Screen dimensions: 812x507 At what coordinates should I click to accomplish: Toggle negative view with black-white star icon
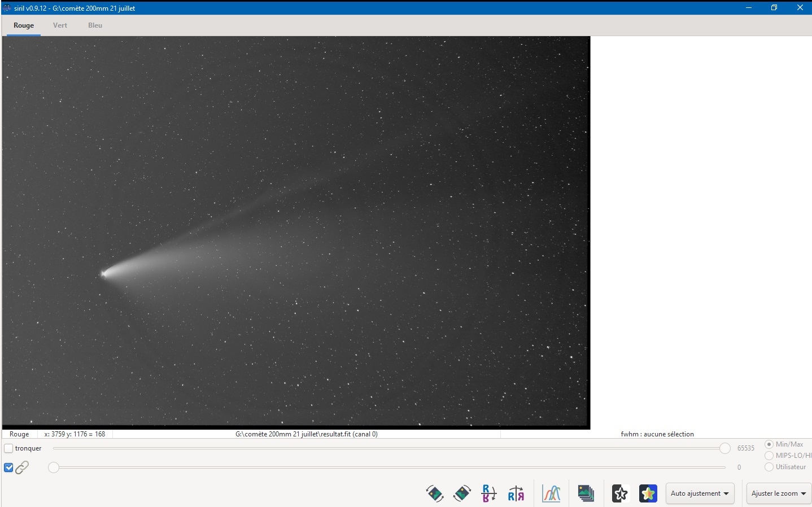pos(621,493)
